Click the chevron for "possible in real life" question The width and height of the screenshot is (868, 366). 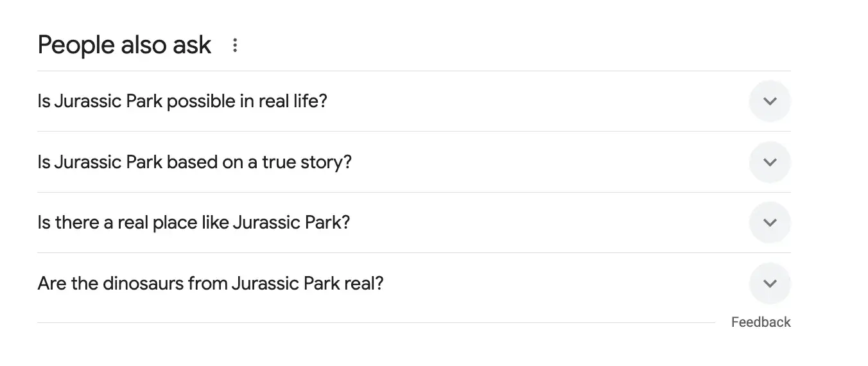click(770, 101)
